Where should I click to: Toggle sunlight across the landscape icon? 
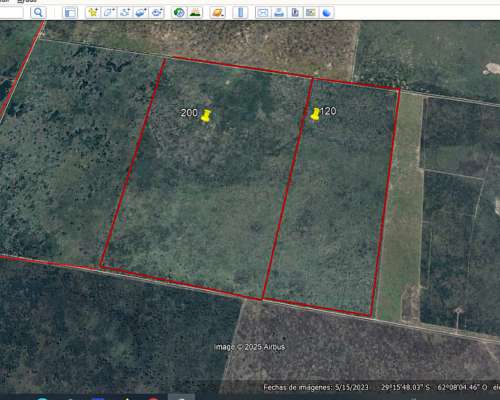[195, 13]
